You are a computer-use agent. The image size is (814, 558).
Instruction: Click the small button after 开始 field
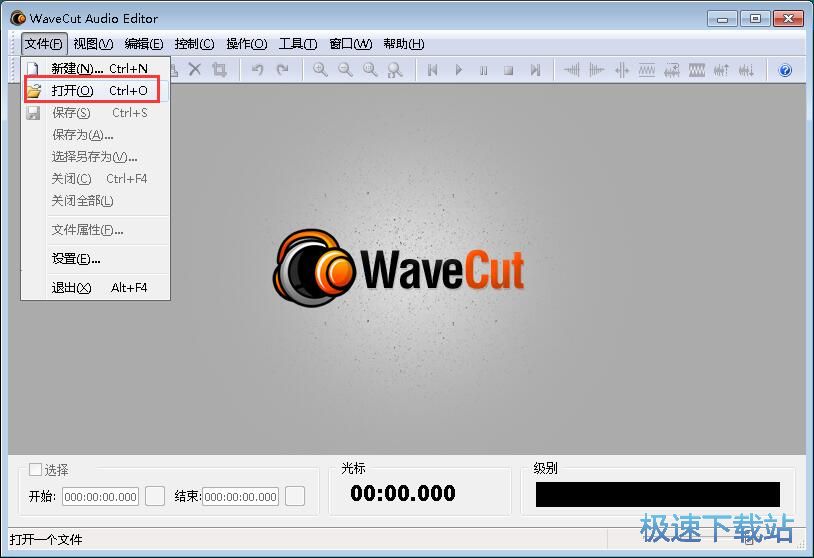click(x=155, y=496)
